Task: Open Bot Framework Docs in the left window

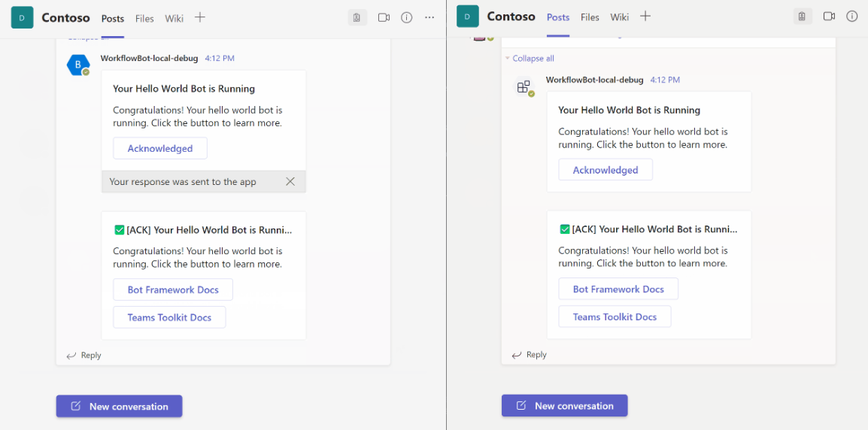Action: click(x=173, y=289)
